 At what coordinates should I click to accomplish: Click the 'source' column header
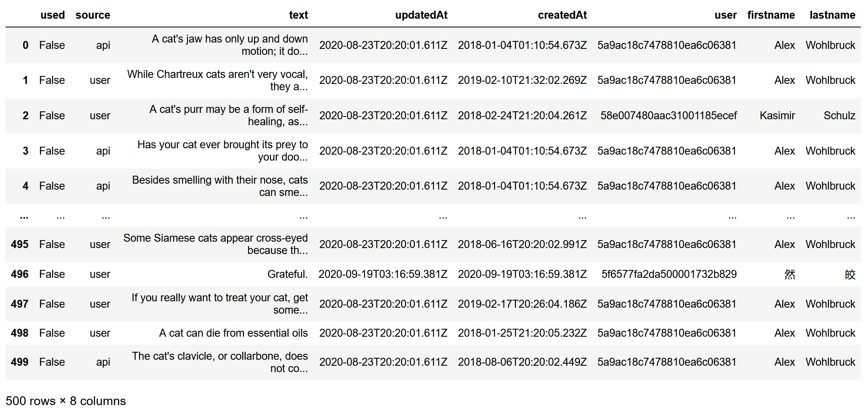tap(93, 15)
